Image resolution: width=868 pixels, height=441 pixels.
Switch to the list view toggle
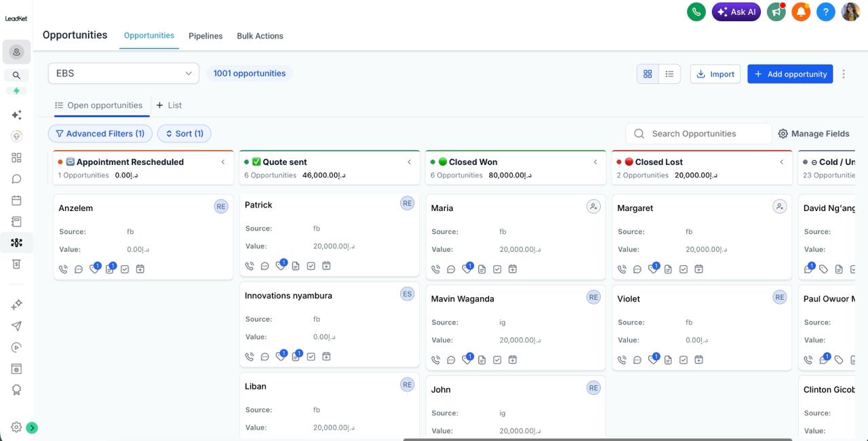pos(669,74)
